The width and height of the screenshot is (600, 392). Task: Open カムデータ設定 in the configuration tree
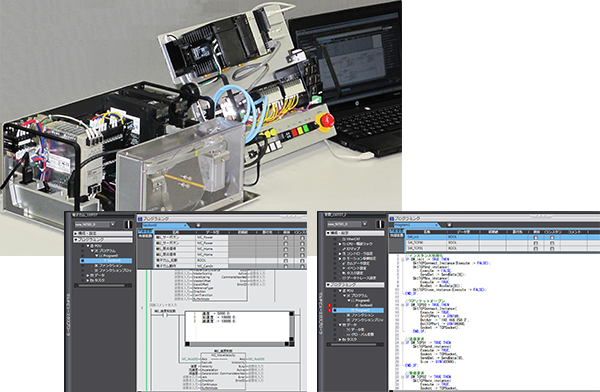(355, 263)
